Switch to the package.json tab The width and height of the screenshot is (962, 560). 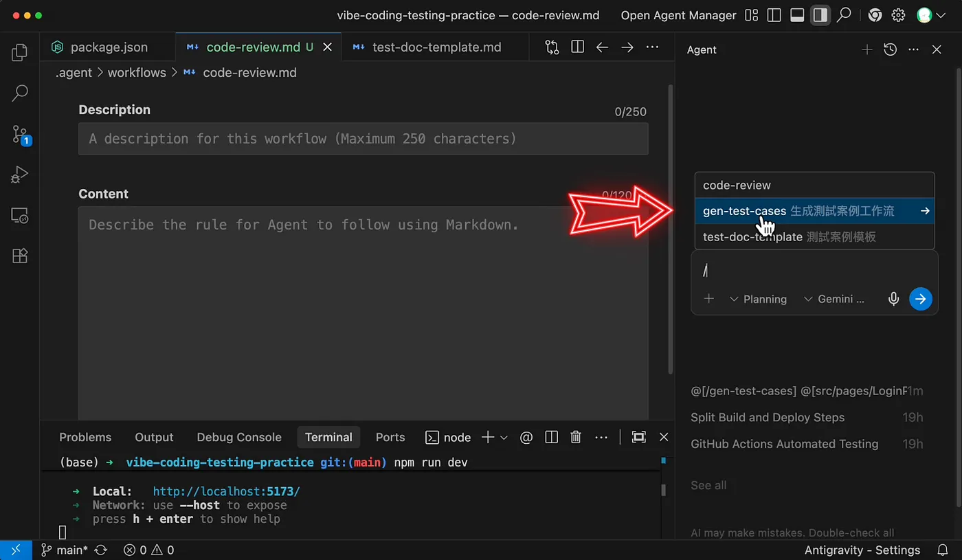108,47
